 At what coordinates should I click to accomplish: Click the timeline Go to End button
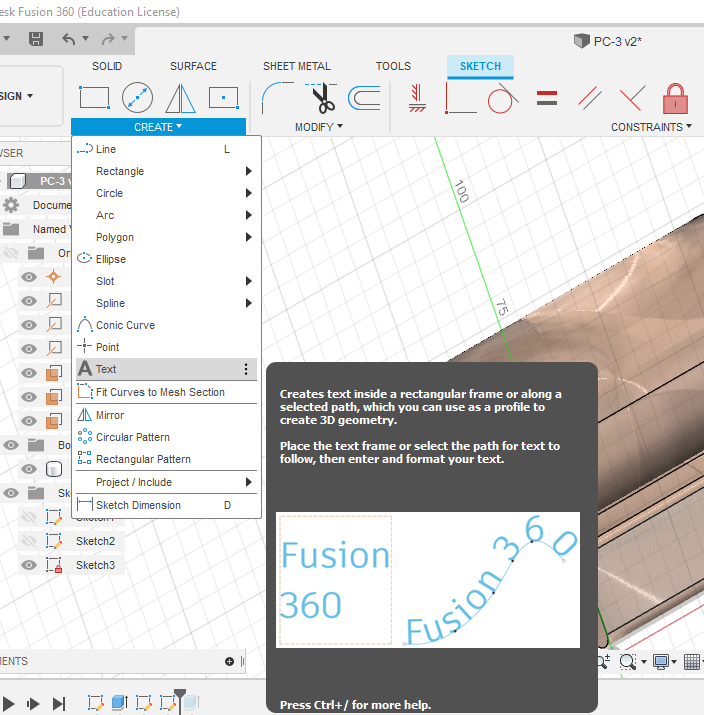59,704
